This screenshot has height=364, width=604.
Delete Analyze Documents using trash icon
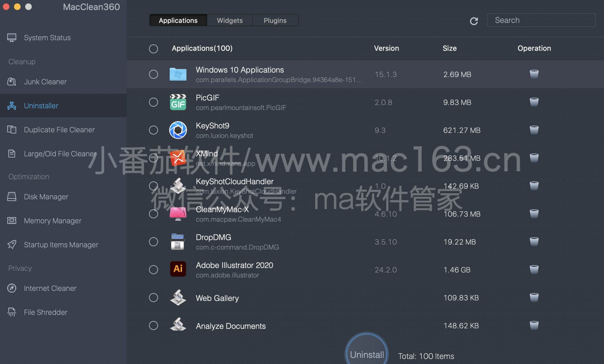pos(534,325)
